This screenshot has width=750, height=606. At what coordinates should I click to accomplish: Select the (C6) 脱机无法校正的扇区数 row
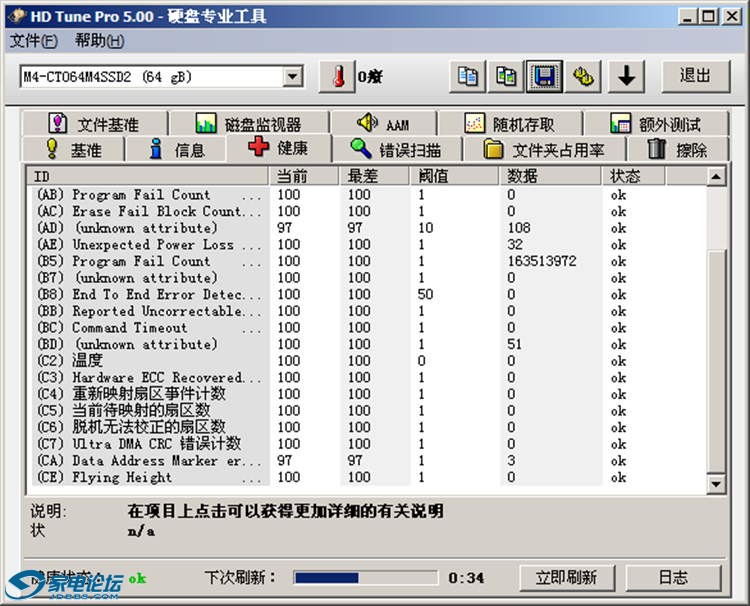(366, 427)
